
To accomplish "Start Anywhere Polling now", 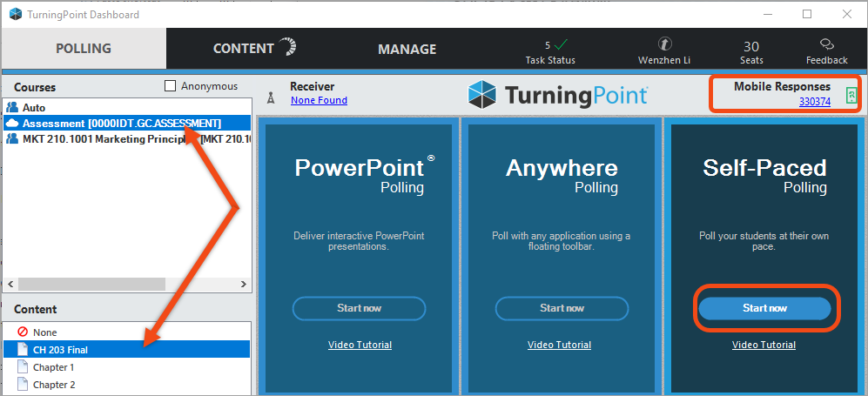I will pyautogui.click(x=562, y=309).
